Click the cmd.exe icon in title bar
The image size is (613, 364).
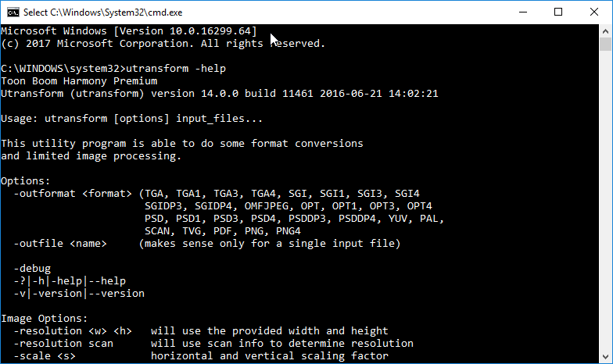click(x=12, y=12)
